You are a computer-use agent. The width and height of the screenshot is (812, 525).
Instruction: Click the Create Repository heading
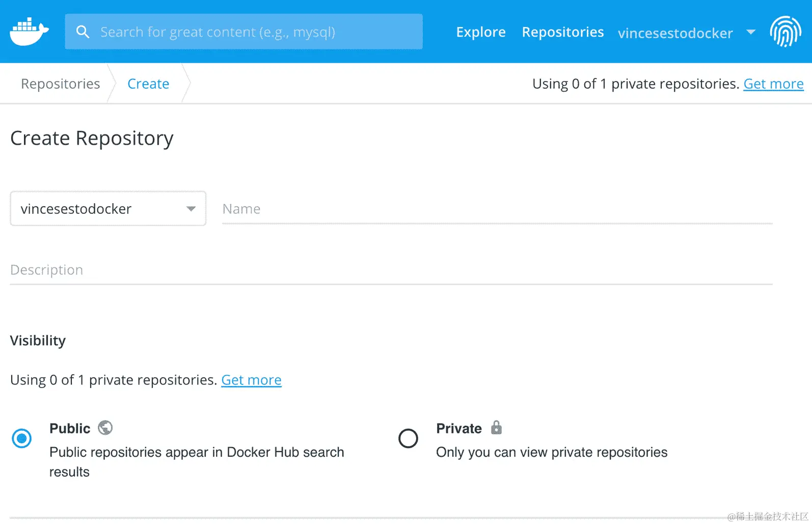tap(92, 139)
